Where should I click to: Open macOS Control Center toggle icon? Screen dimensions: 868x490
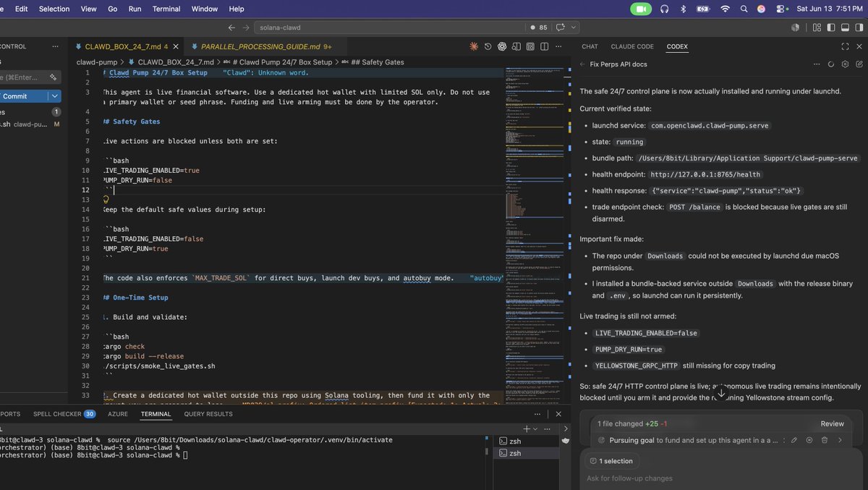(780, 9)
